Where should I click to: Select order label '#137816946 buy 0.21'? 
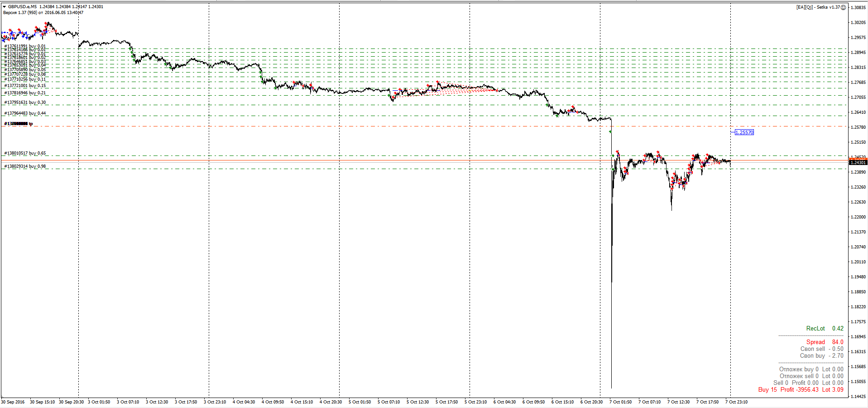[x=25, y=93]
